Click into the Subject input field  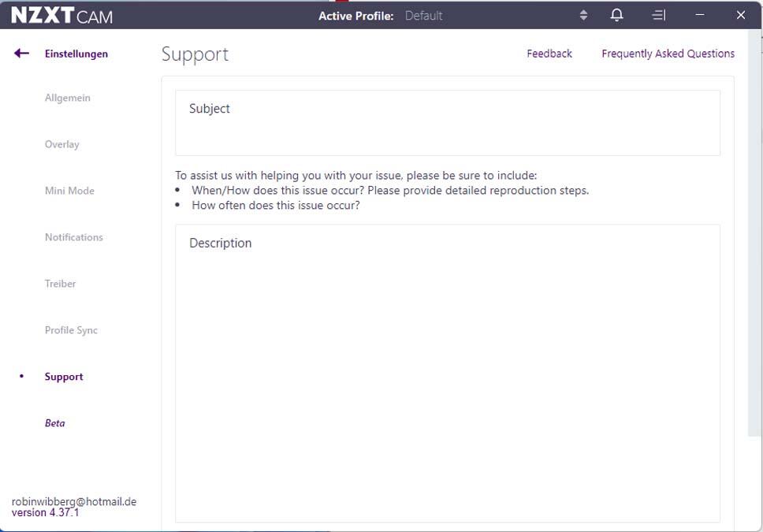tap(447, 123)
